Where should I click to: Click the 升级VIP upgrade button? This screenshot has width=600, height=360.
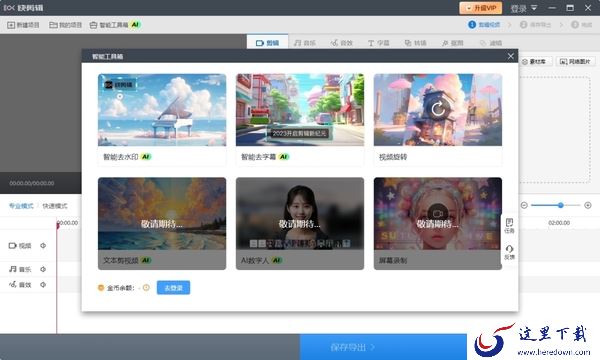(481, 8)
